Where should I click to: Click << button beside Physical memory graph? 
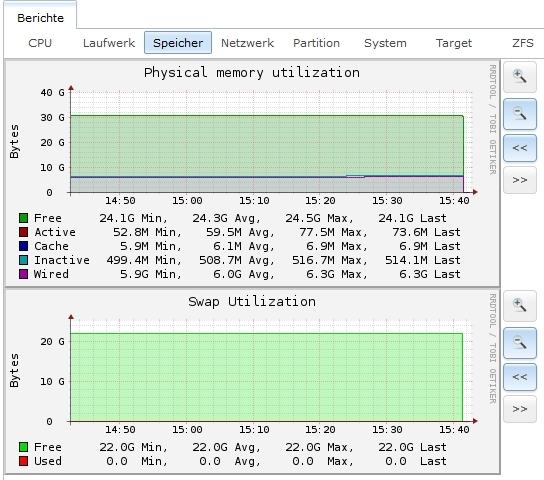point(520,148)
